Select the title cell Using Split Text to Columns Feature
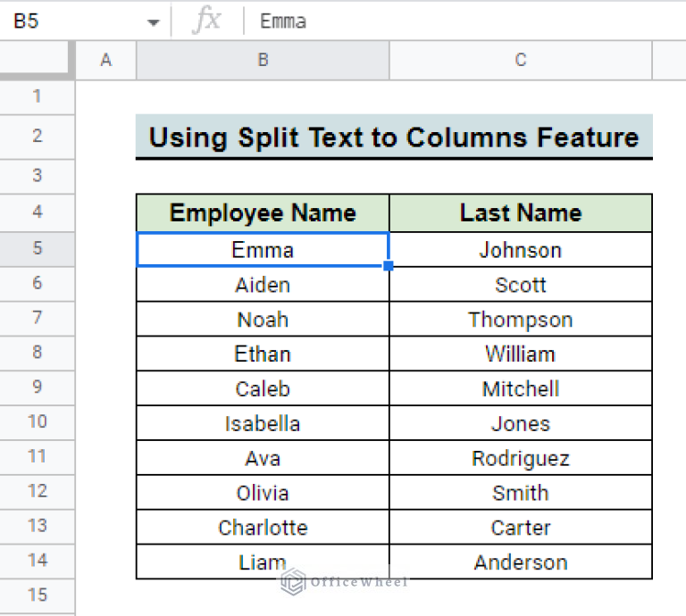Viewport: 686px width, 616px height. coord(394,137)
